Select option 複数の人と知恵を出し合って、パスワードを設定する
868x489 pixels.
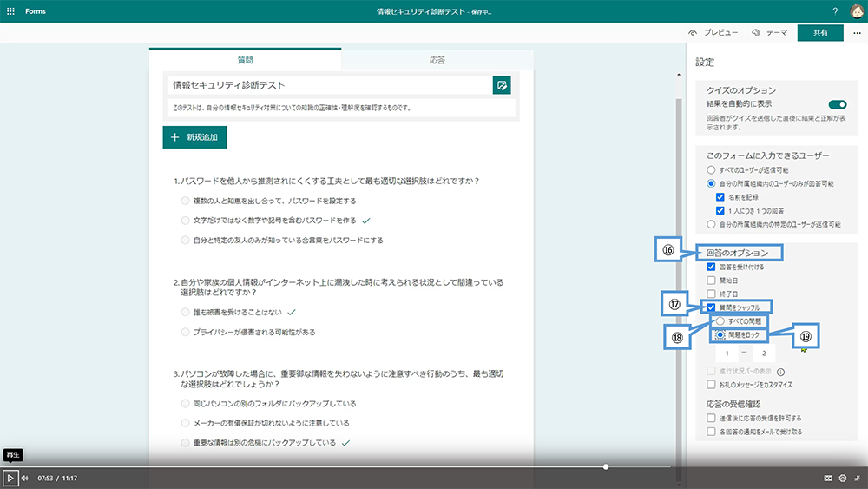pyautogui.click(x=186, y=201)
